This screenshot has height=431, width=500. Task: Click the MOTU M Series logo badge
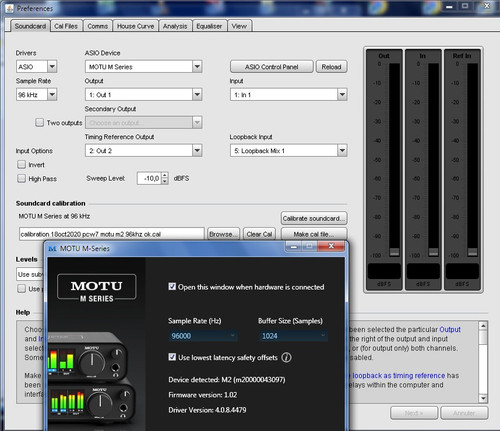(x=97, y=287)
